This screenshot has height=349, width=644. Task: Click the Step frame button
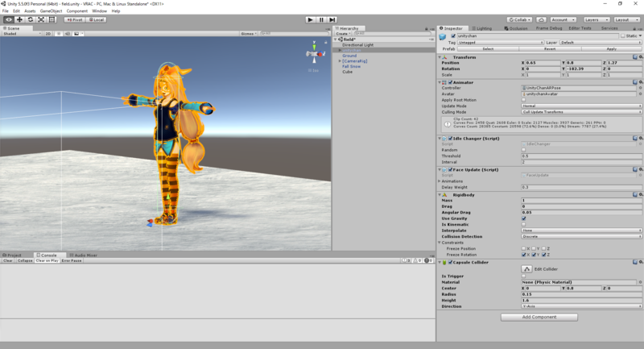tap(332, 19)
